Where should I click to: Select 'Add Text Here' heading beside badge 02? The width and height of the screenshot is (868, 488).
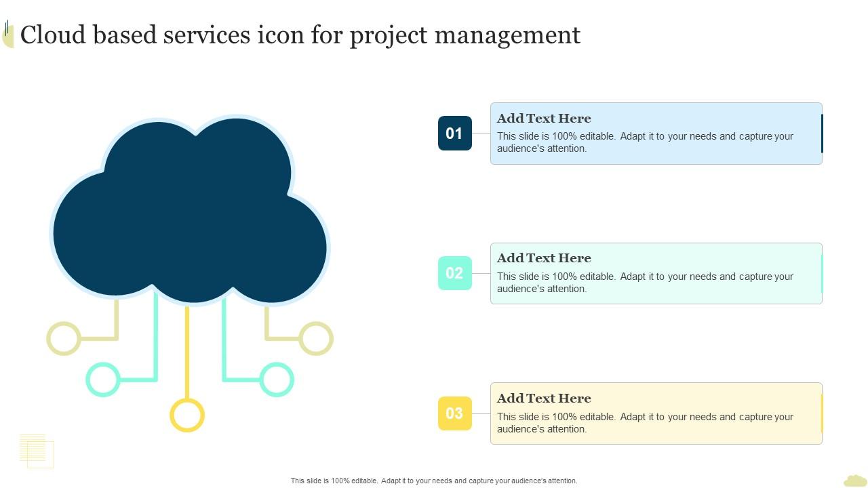pyautogui.click(x=544, y=258)
